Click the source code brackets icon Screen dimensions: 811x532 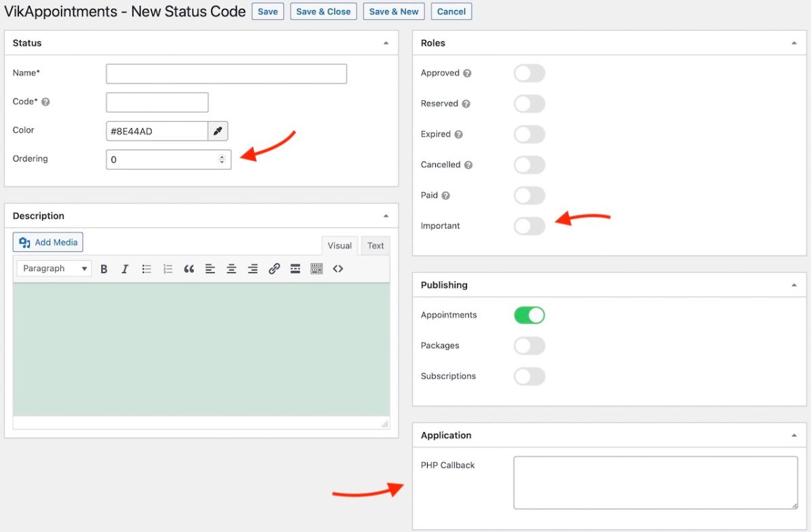pyautogui.click(x=338, y=269)
